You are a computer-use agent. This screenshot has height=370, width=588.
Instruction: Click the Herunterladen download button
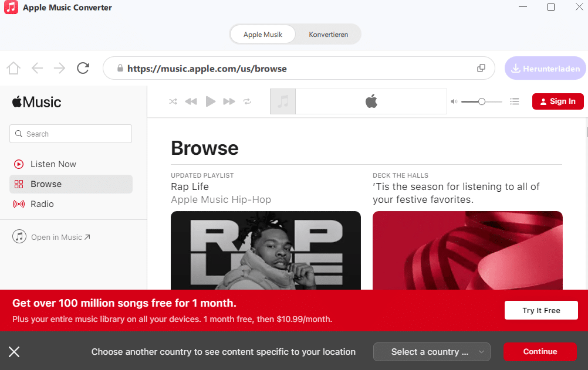pos(545,68)
